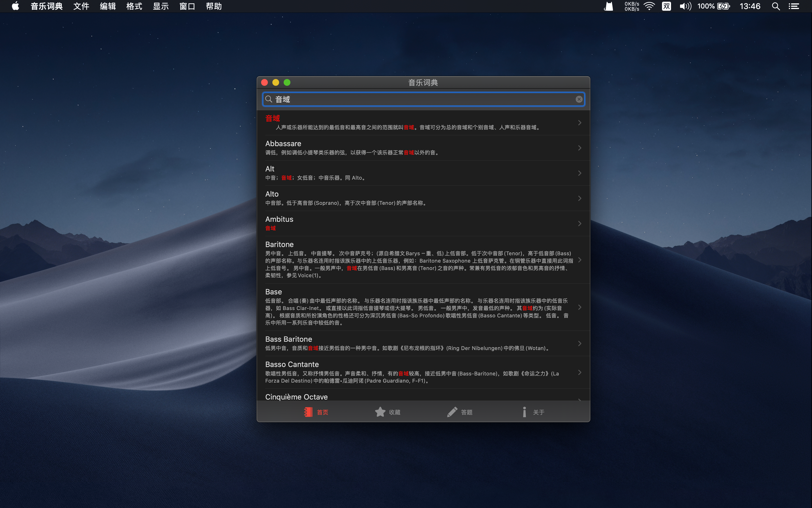Select the Cinquième Octave entry title
The image size is (812, 508).
click(x=296, y=397)
